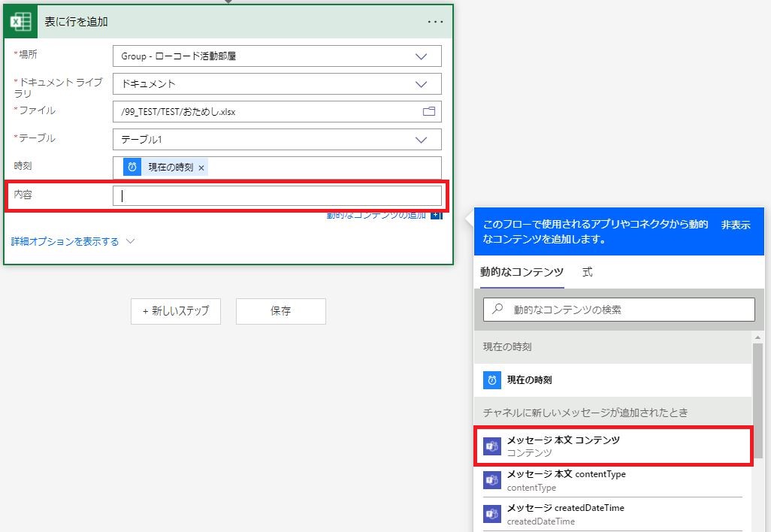This screenshot has width=771, height=532.
Task: Click Teams icon for メッセージ createdDateTime
Action: pyautogui.click(x=491, y=514)
